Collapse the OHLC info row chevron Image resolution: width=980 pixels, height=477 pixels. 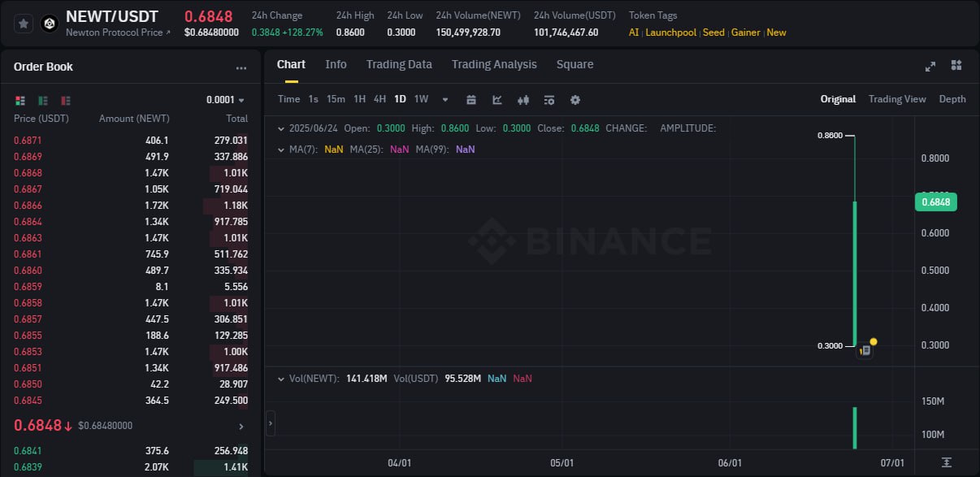coord(281,128)
